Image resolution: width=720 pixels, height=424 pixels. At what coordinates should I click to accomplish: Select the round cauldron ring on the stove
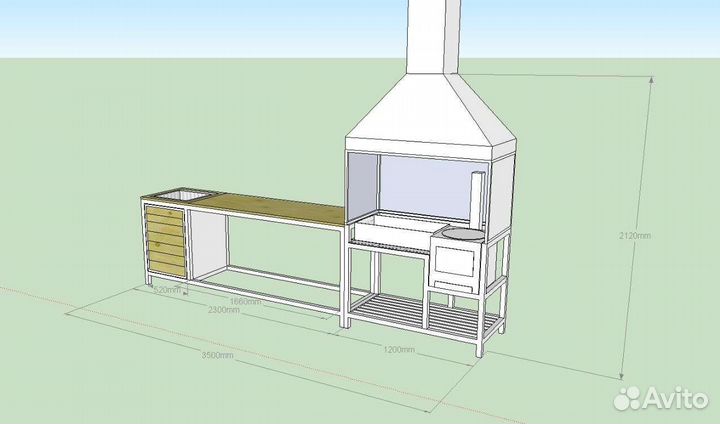pyautogui.click(x=459, y=232)
